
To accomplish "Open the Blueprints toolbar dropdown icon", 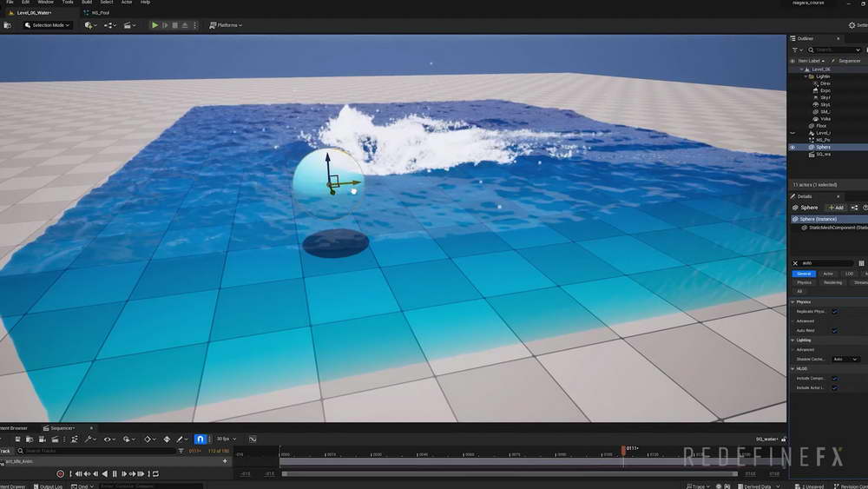I will 109,25.
